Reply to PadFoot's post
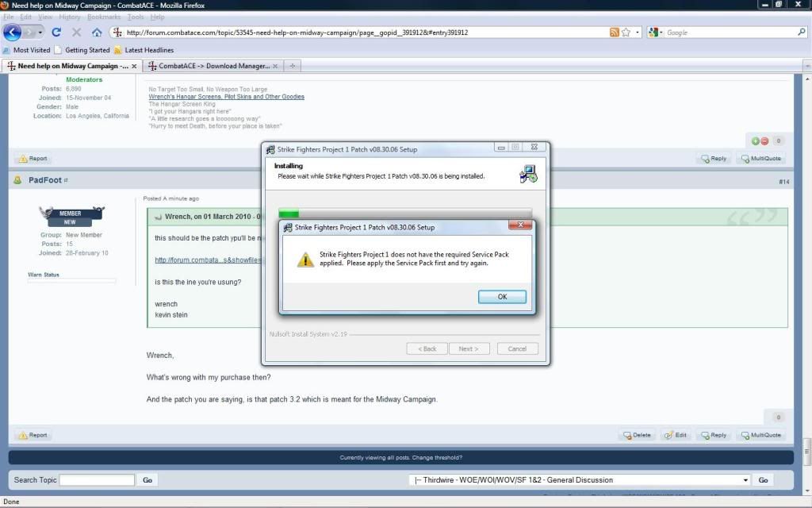 [714, 435]
